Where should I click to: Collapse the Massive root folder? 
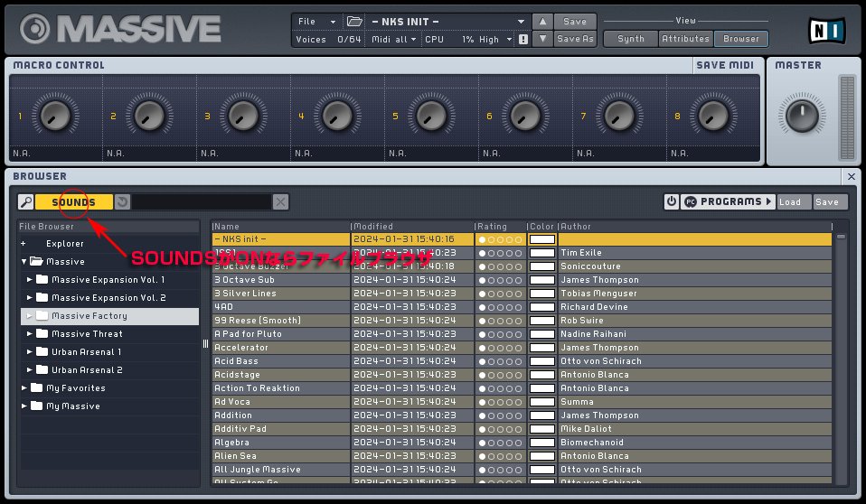24,262
